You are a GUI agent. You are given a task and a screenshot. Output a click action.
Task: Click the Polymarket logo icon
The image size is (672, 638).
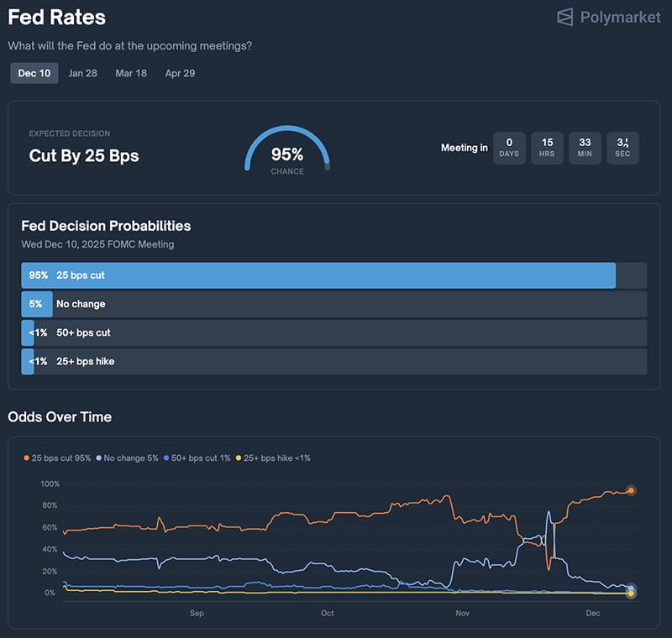pos(565,17)
